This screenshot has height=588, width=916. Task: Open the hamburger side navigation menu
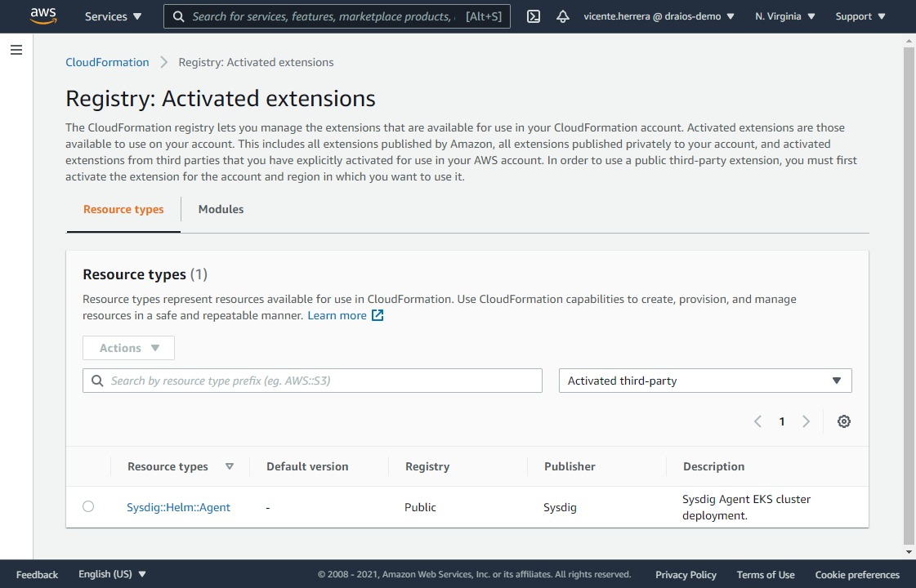(16, 50)
